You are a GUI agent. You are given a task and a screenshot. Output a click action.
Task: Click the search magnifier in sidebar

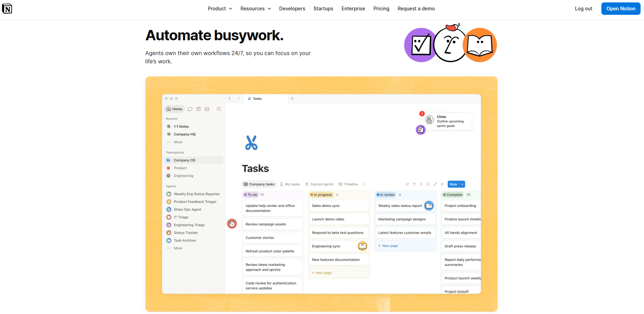(219, 109)
